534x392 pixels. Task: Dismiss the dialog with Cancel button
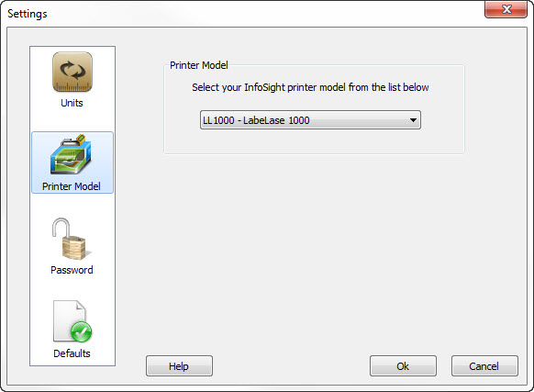(484, 366)
